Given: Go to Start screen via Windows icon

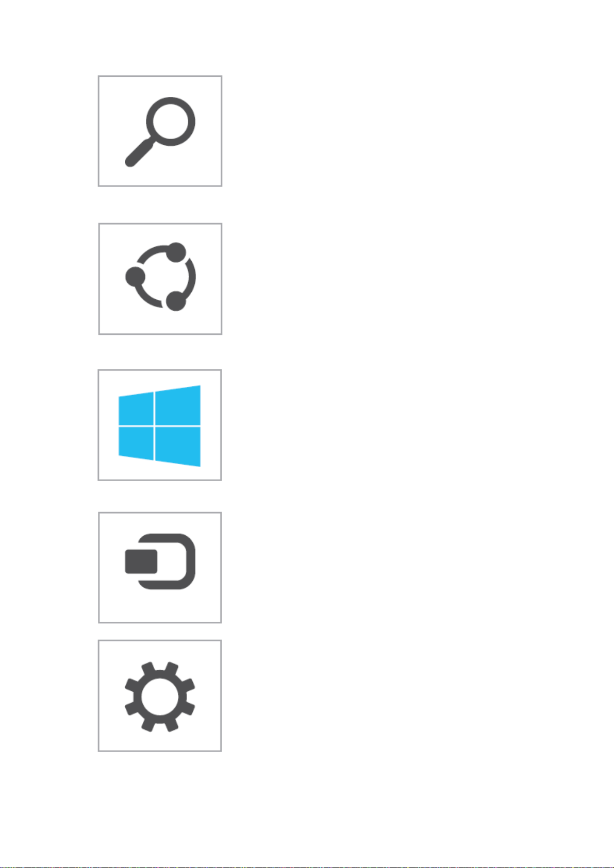Looking at the screenshot, I should point(160,425).
